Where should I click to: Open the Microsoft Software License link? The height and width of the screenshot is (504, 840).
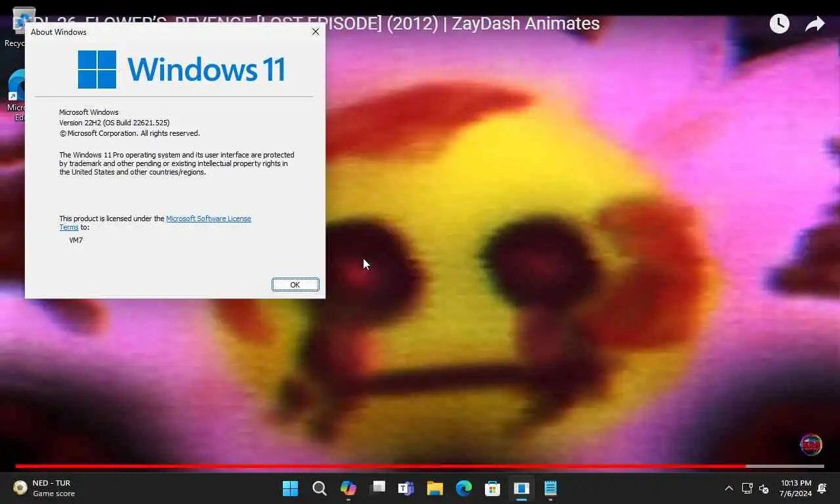click(x=208, y=219)
